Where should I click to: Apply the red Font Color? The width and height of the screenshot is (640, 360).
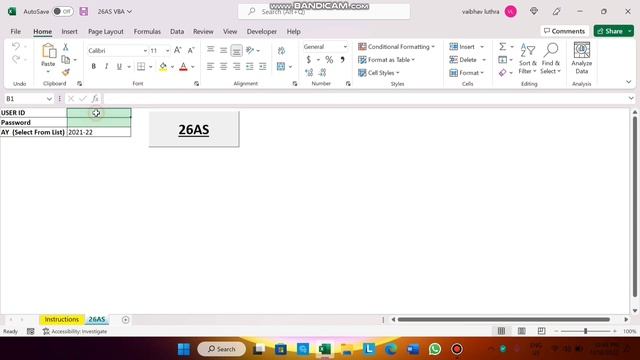183,66
